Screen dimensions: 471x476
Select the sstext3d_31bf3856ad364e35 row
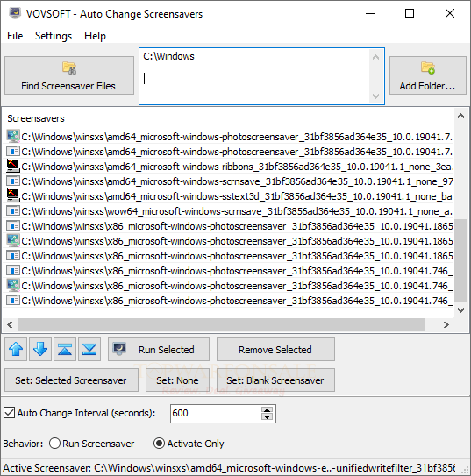click(x=230, y=196)
